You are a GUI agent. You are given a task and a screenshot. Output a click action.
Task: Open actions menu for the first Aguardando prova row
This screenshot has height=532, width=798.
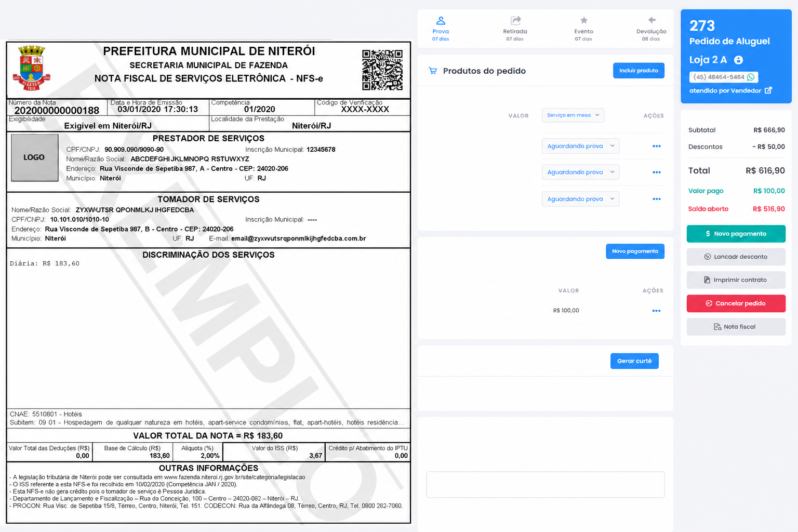657,146
